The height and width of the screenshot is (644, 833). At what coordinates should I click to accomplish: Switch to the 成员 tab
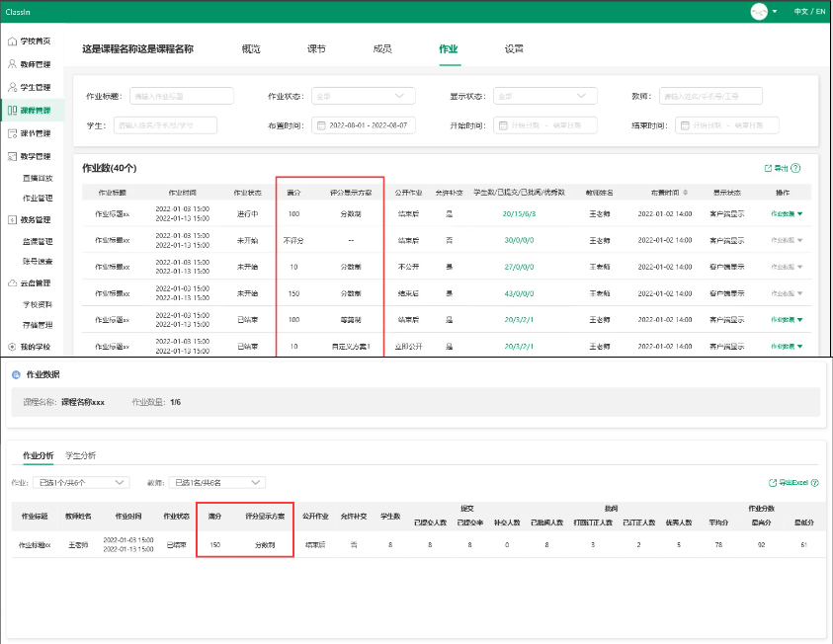click(x=382, y=48)
